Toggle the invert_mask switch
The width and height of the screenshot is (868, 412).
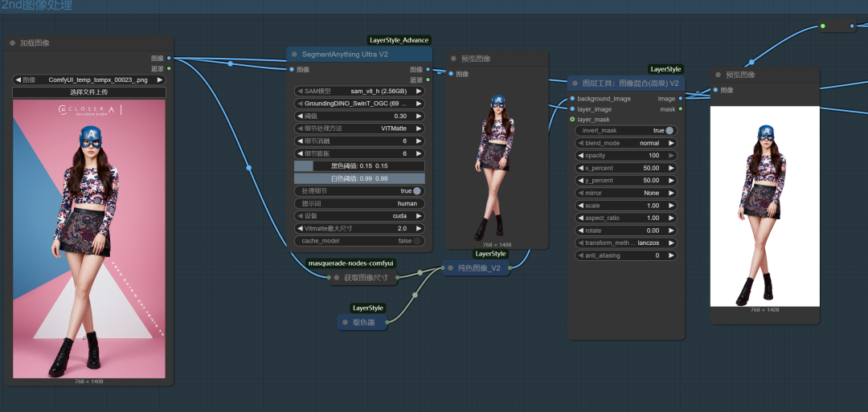pos(669,131)
